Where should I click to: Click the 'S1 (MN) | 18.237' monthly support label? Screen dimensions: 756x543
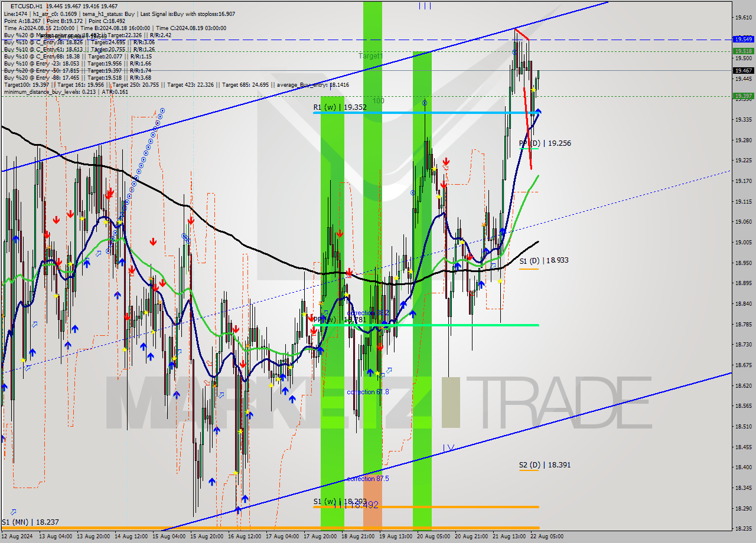pos(30,522)
